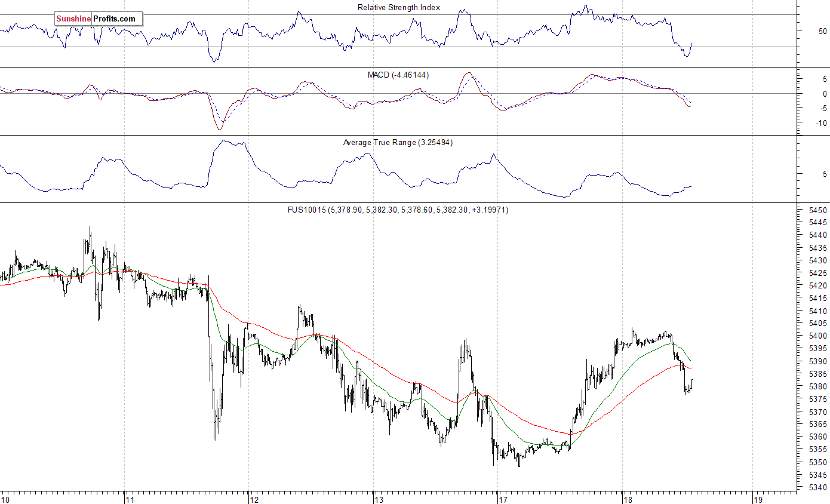Viewport: 830px width, 504px height.
Task: Click the date label 13 on the time axis
Action: 379,499
